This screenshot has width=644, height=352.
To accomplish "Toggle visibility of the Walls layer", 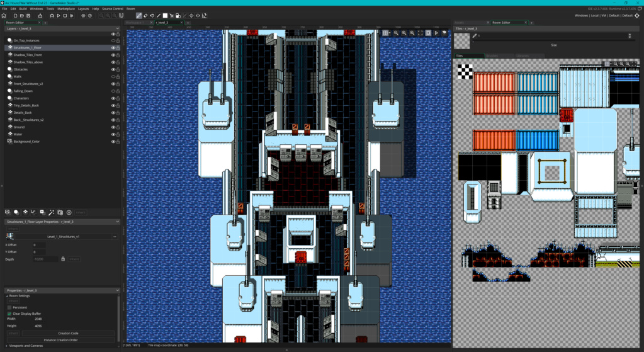I will (113, 77).
